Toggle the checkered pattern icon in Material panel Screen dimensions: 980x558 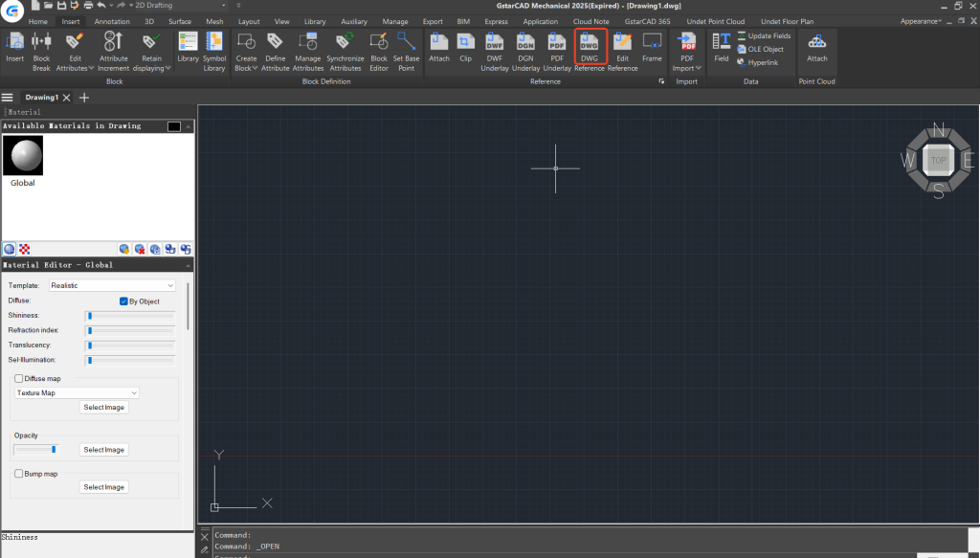coord(24,249)
